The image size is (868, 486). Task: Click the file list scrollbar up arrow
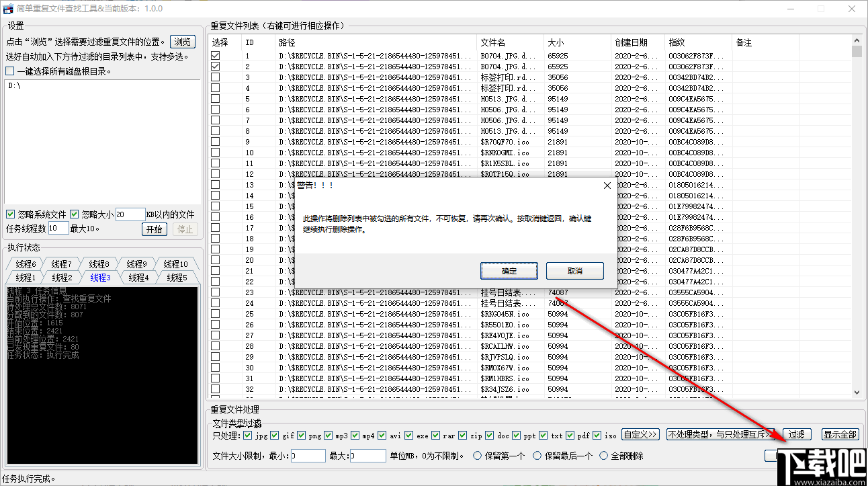point(857,40)
